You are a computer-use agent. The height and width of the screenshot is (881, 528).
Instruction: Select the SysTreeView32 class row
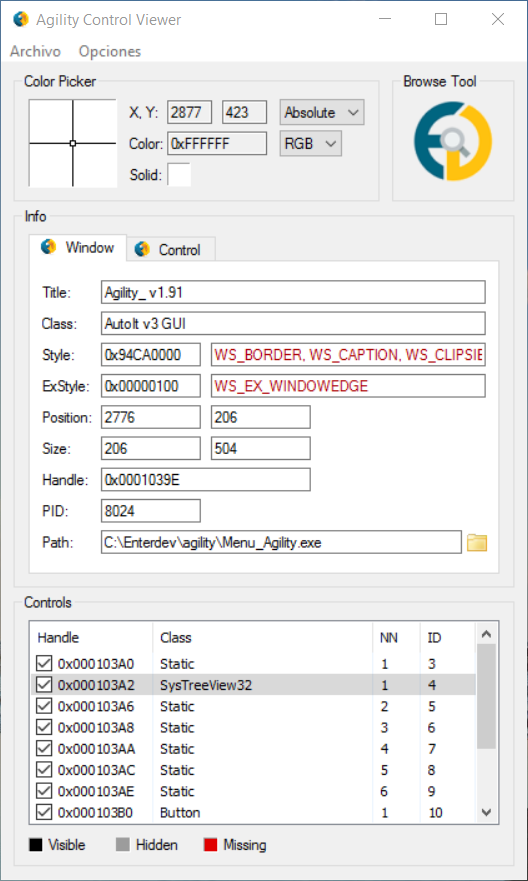pos(253,685)
